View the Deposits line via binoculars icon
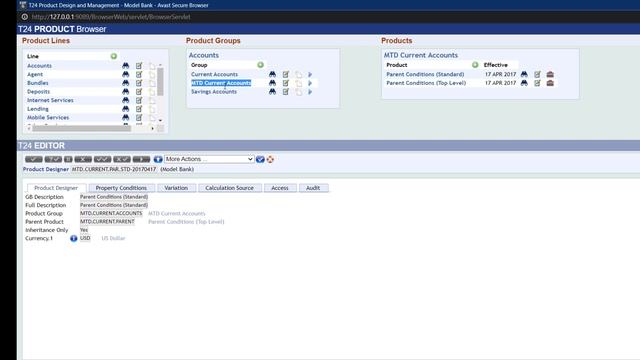Screen dimensions: 640x360 click(x=126, y=91)
